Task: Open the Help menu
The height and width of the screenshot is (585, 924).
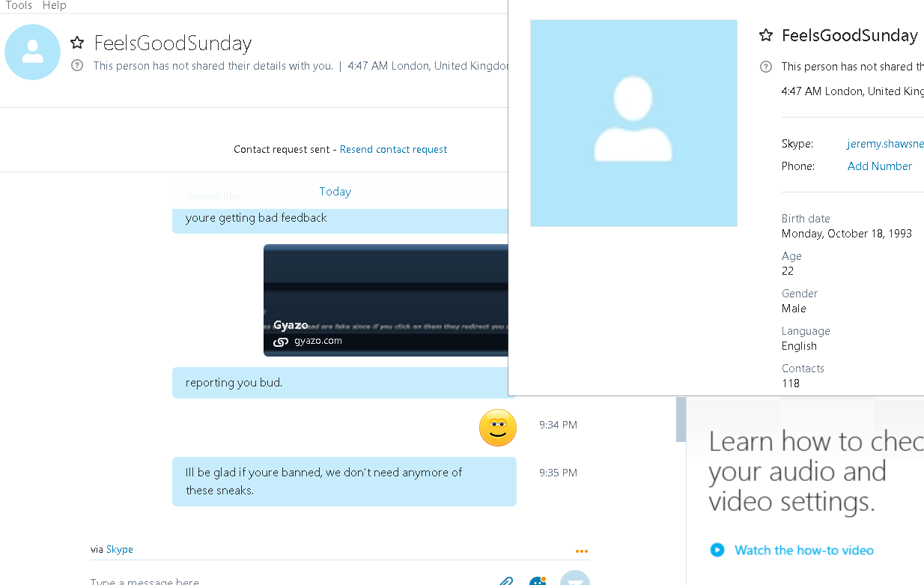Action: point(54,5)
